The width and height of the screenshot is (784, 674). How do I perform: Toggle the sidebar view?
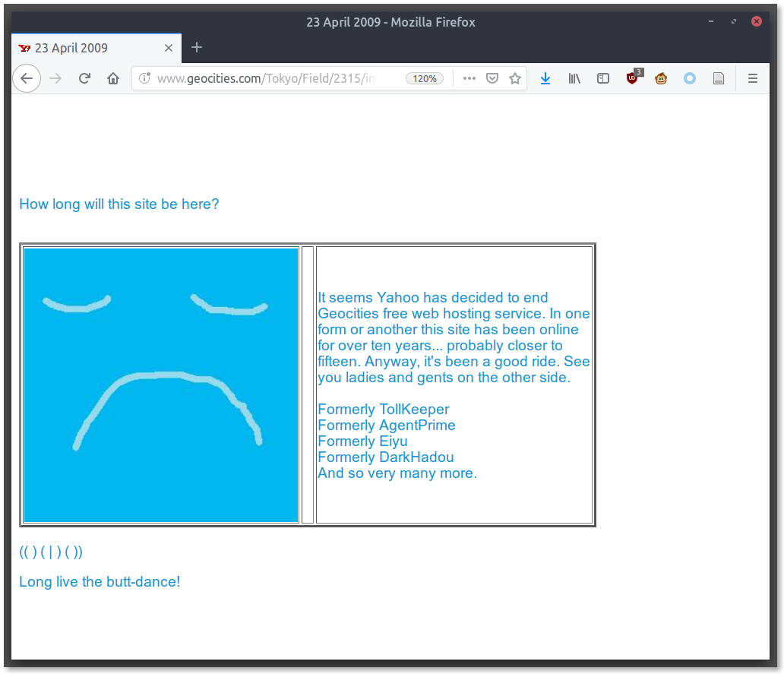(603, 78)
